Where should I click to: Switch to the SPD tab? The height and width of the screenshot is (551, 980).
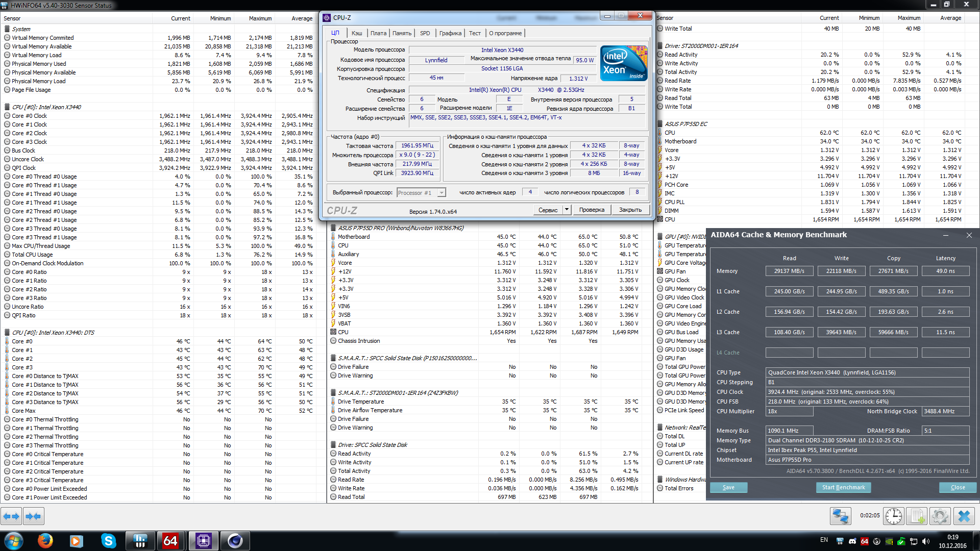(425, 33)
